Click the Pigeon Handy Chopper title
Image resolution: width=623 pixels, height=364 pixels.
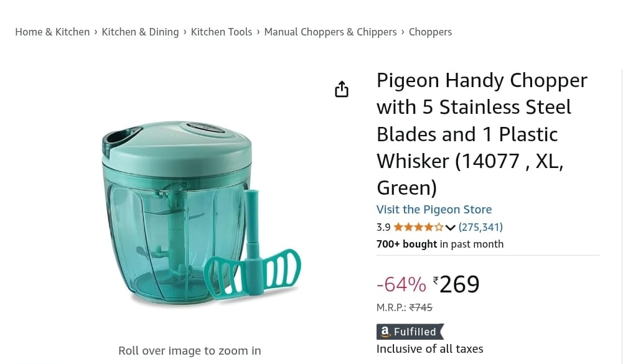pos(481,134)
